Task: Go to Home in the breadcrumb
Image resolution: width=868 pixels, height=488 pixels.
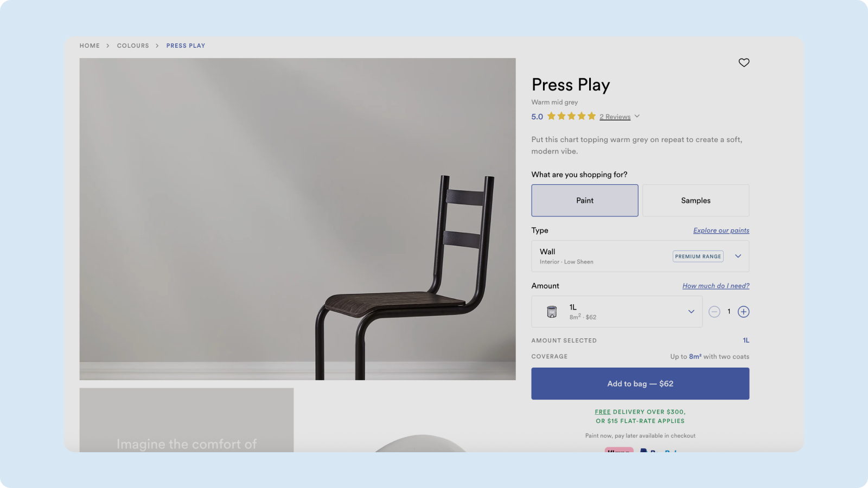Action: point(90,46)
